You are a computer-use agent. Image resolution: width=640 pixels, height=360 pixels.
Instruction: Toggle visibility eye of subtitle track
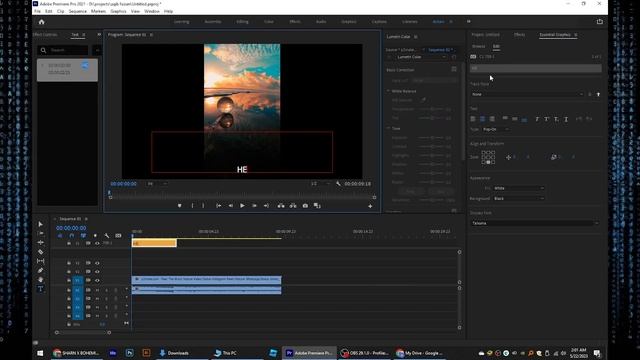pyautogui.click(x=97, y=243)
